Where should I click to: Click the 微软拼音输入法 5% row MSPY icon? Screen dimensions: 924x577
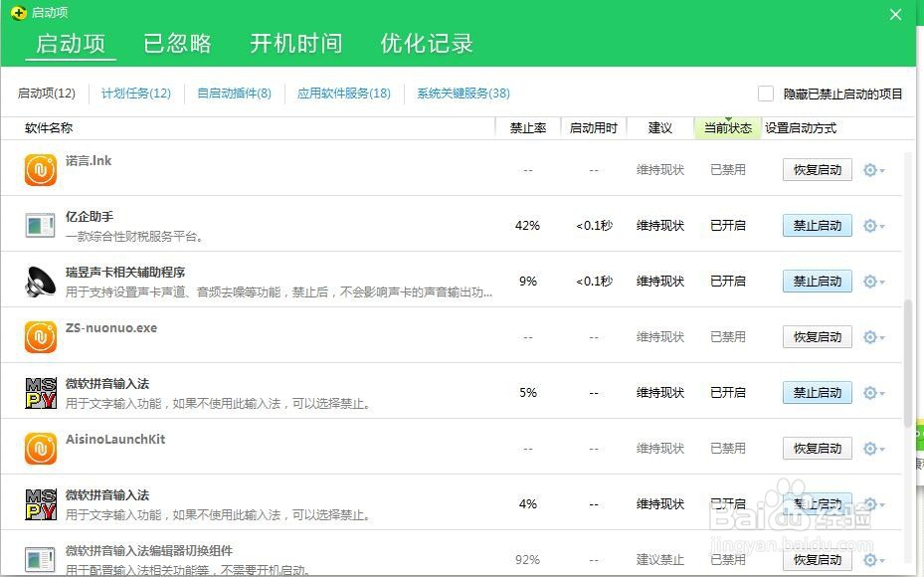pyautogui.click(x=41, y=393)
